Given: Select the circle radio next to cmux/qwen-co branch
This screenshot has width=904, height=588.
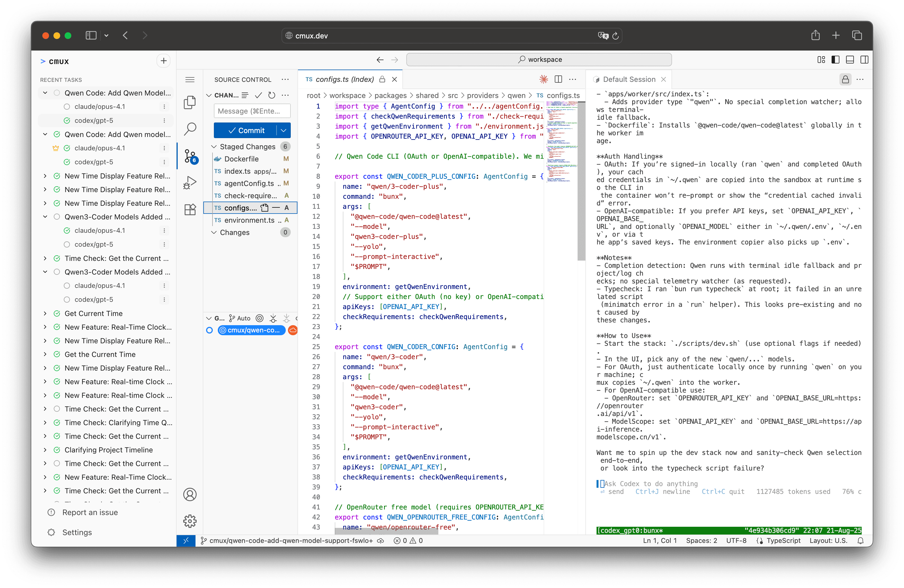Looking at the screenshot, I should pyautogui.click(x=209, y=330).
